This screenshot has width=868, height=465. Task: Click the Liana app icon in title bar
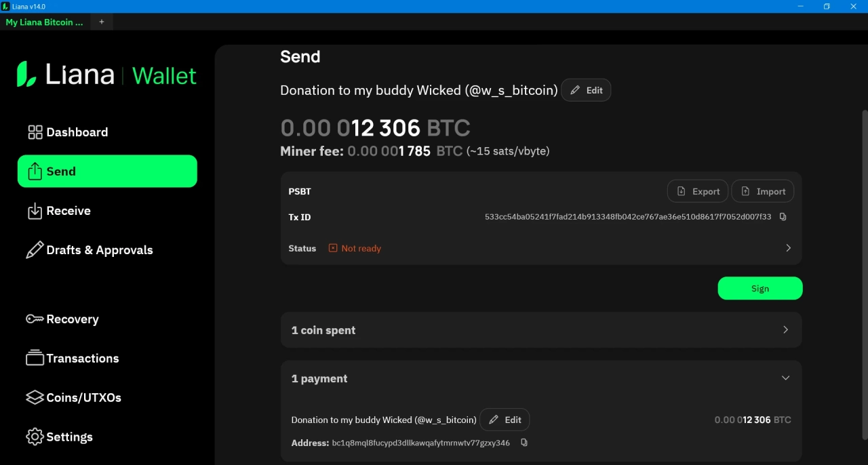coord(5,6)
